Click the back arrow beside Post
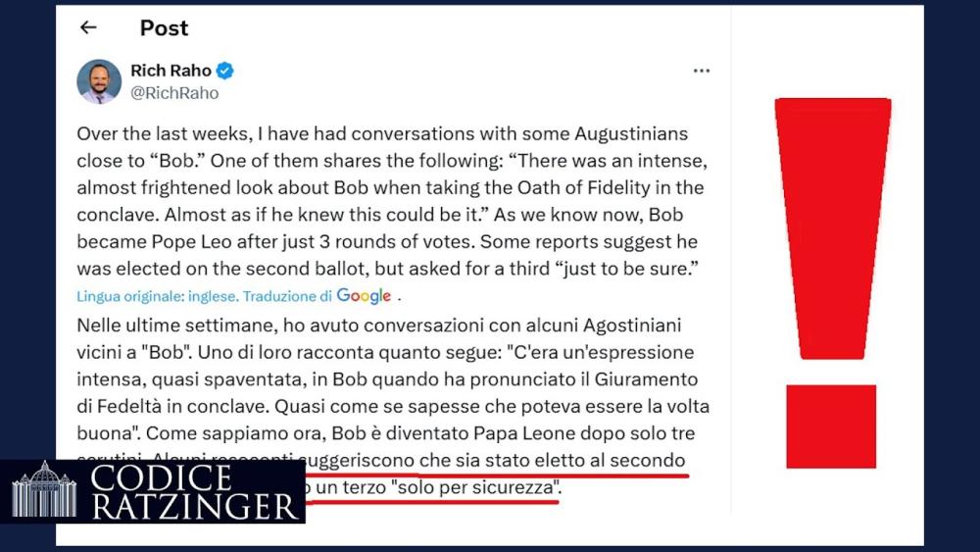 pos(88,27)
